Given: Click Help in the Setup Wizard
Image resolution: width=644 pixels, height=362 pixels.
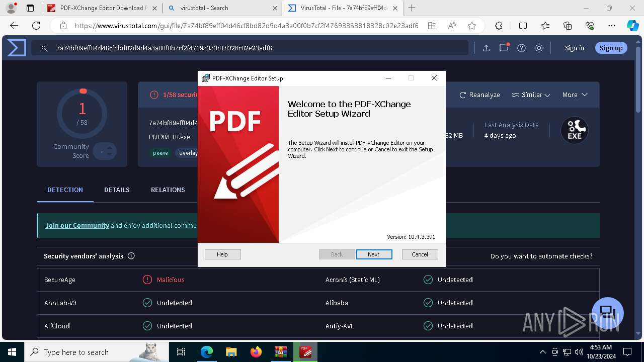Looking at the screenshot, I should 222,254.
